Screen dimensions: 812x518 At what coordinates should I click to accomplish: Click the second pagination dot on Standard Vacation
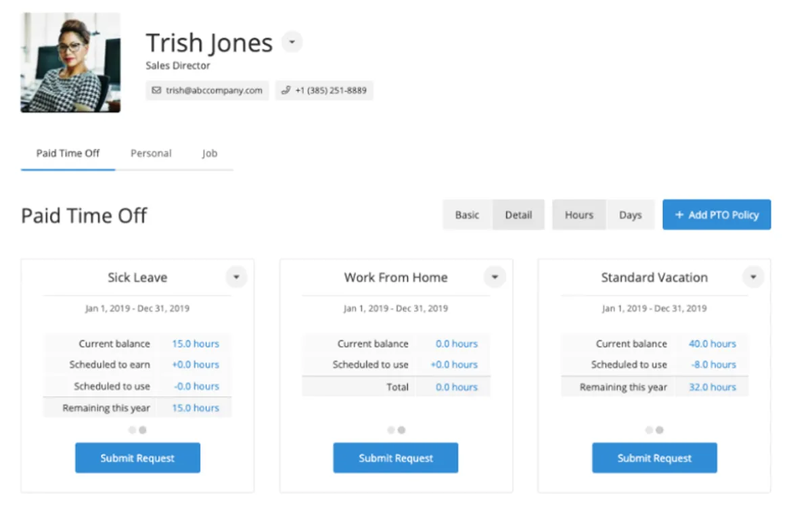click(x=660, y=430)
